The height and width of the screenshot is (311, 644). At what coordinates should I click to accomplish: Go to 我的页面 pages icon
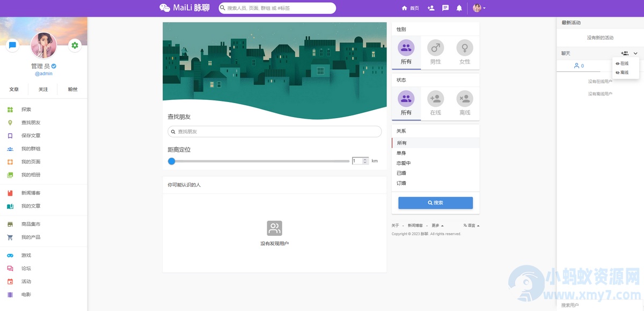tap(10, 162)
